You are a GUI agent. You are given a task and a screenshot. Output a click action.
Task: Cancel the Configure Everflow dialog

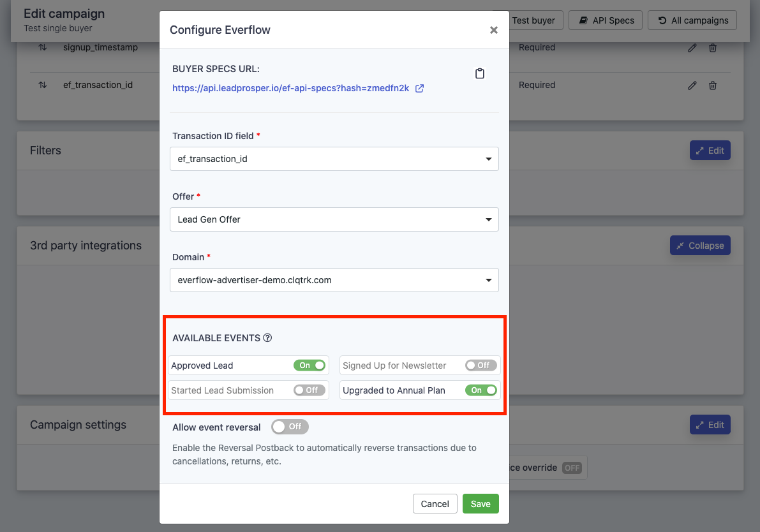pos(435,504)
